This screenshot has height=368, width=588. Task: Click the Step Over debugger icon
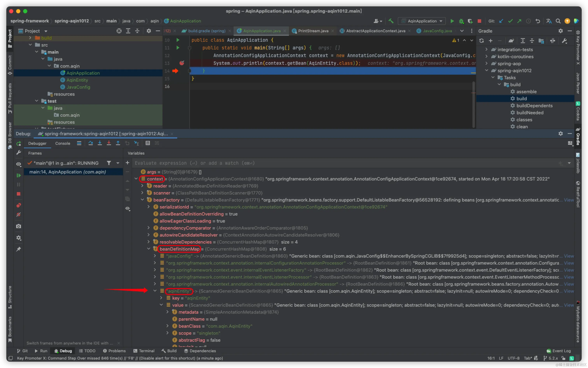pyautogui.click(x=90, y=143)
